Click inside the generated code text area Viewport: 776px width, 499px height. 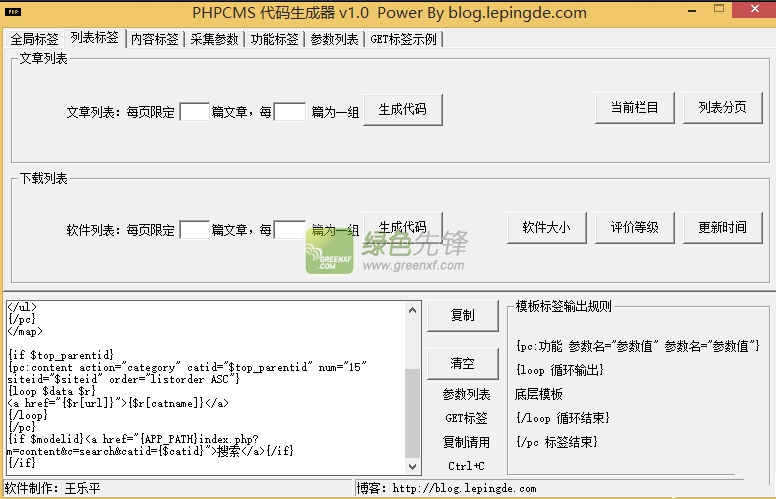click(x=206, y=388)
